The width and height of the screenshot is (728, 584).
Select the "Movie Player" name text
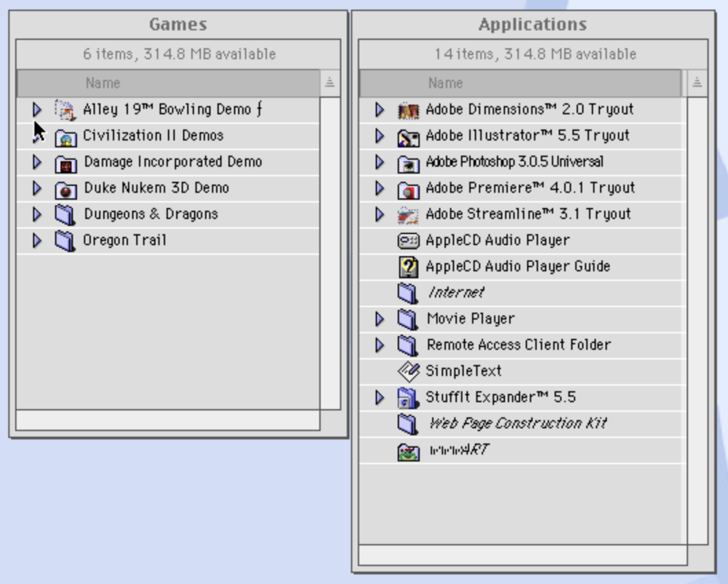point(471,319)
